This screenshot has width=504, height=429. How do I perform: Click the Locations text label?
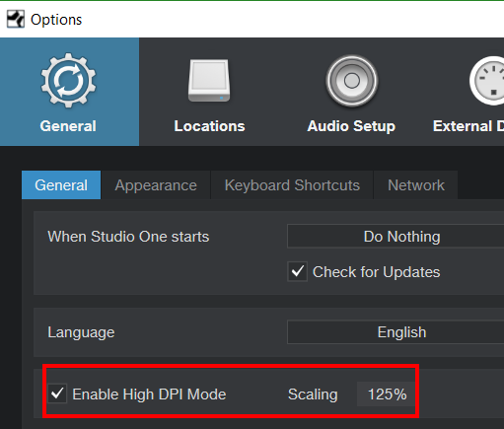pos(209,126)
